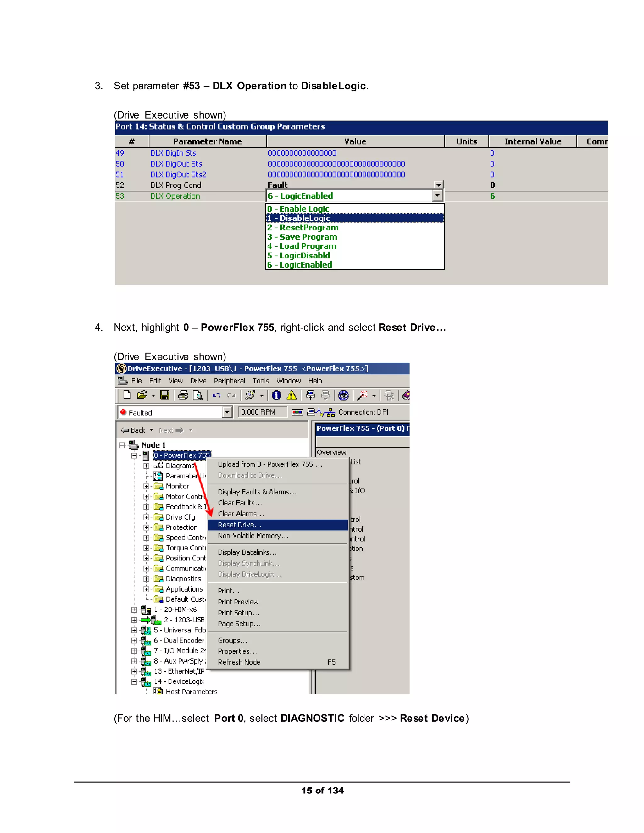644x833 pixels.
Task: Click the 20-HIM-x6 device icon
Action: 146,610
